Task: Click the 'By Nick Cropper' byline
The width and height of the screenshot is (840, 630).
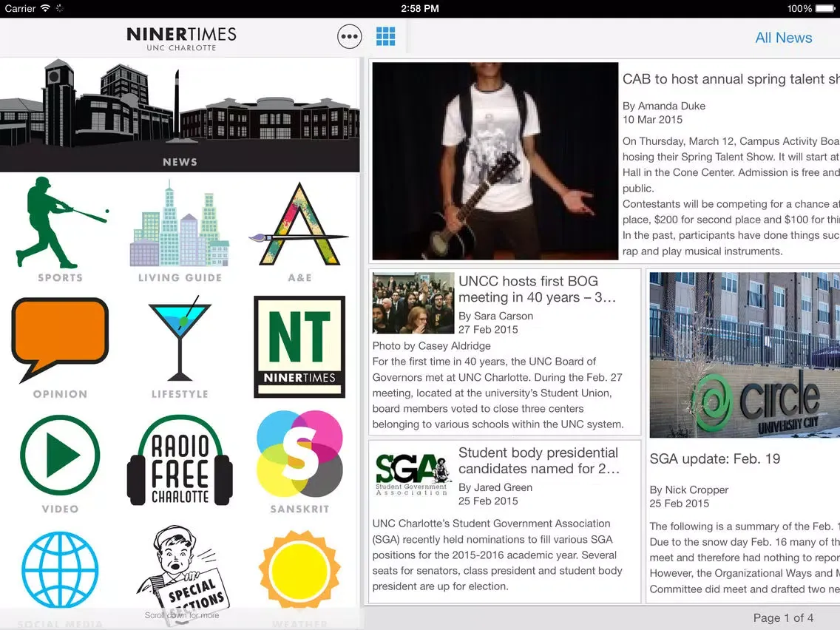Action: tap(689, 490)
